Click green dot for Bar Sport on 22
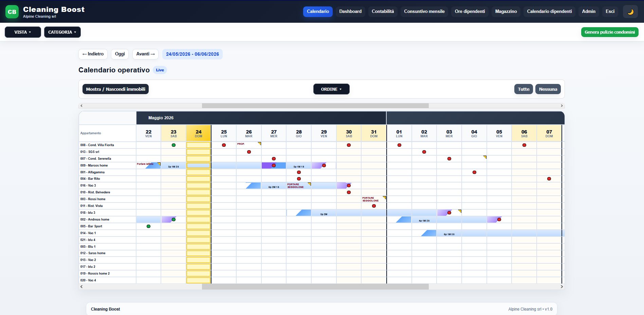The height and width of the screenshot is (315, 644). click(148, 226)
